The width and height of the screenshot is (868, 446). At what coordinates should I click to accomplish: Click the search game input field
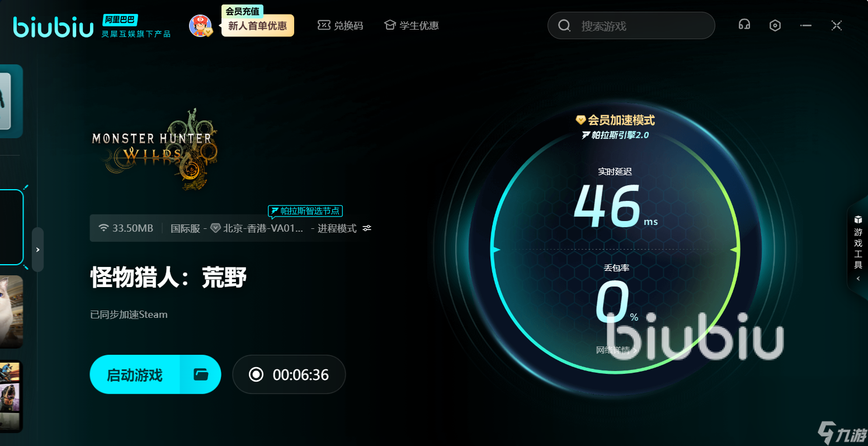coord(631,26)
